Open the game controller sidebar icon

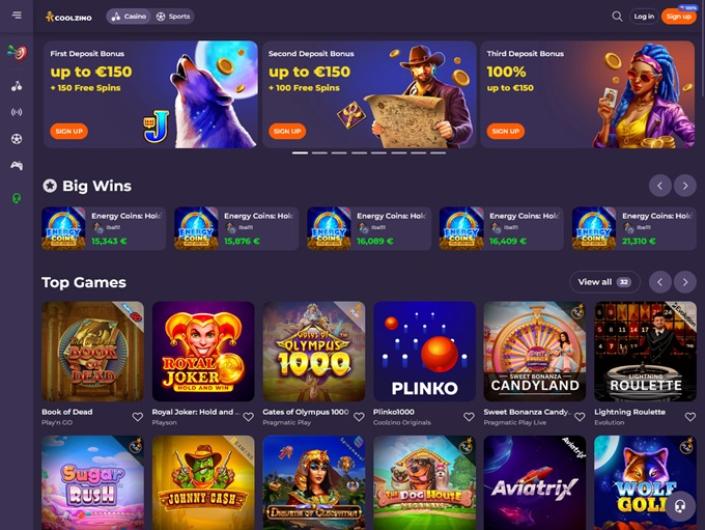click(x=17, y=166)
